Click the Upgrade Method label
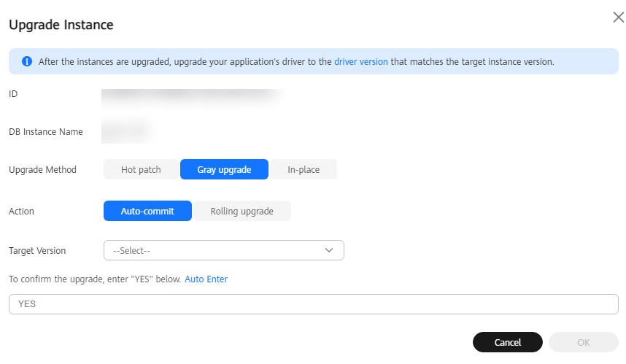 click(x=42, y=170)
